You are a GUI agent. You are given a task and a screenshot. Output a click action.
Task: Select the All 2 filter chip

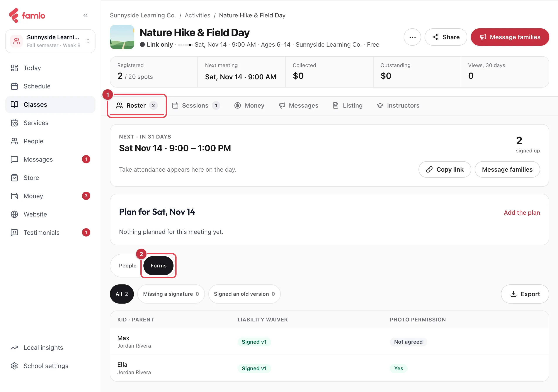122,294
